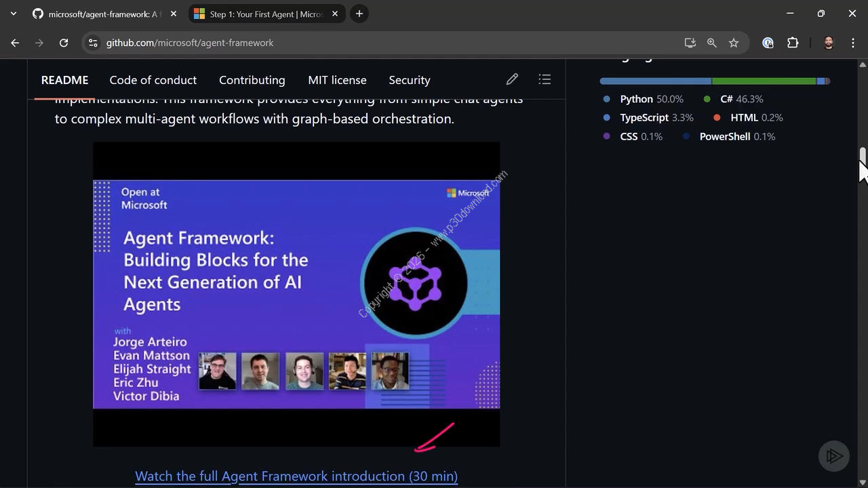868x488 pixels.
Task: Watch the full Agent Framework introduction link
Action: tap(296, 476)
